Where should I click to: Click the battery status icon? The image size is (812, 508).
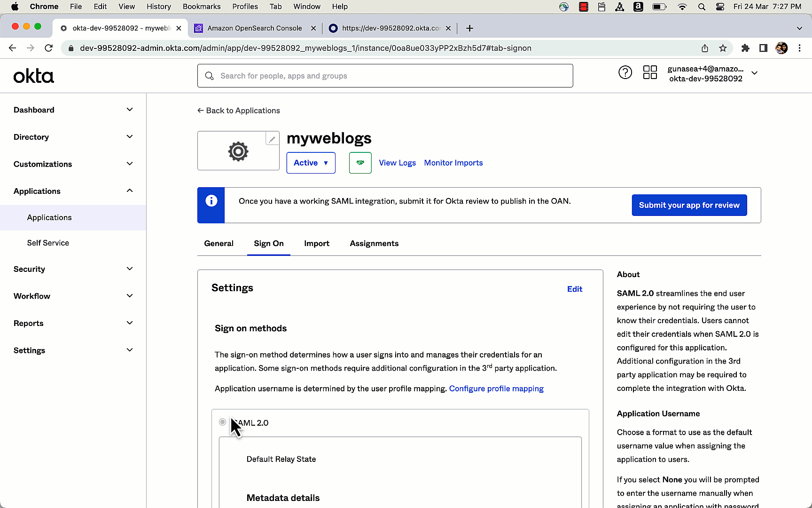(x=659, y=7)
